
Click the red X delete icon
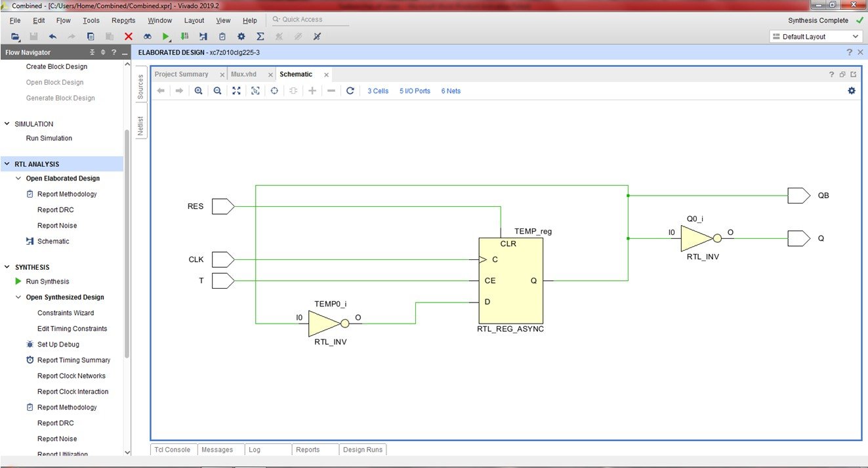129,37
